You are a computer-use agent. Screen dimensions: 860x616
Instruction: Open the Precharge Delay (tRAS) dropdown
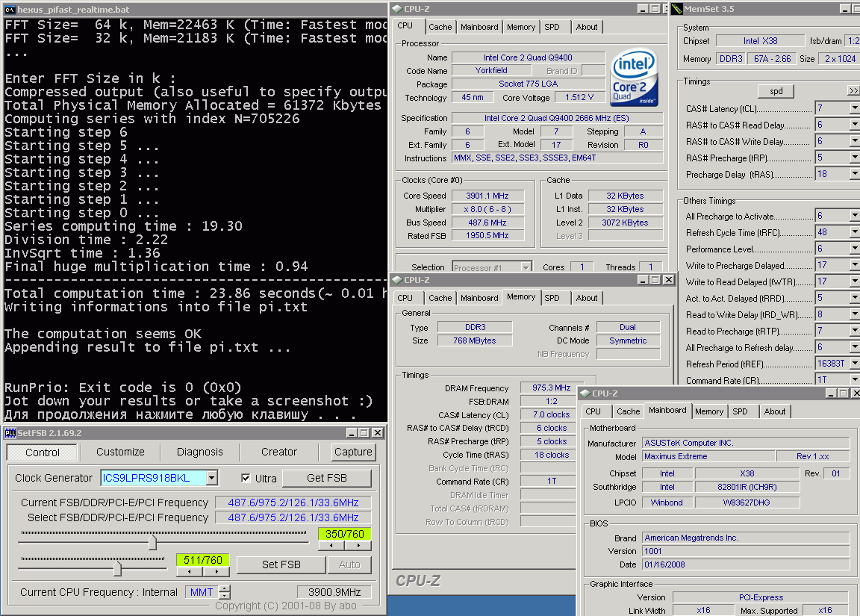pyautogui.click(x=855, y=175)
